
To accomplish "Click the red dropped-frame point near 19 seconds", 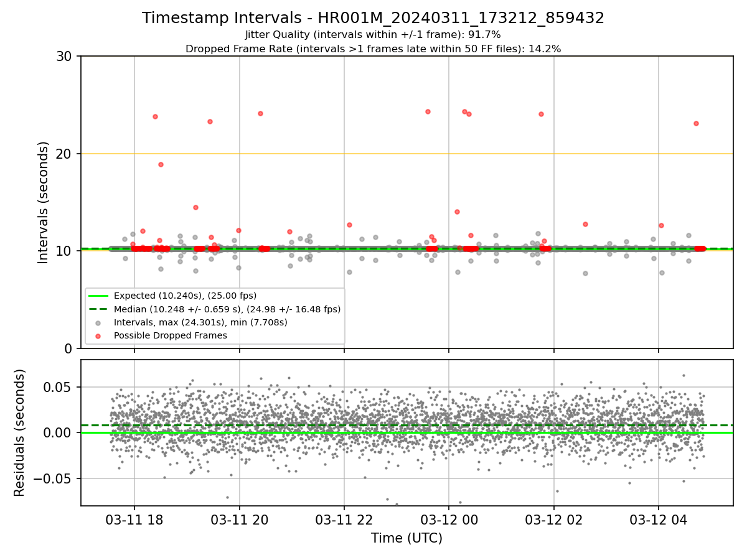I will (161, 164).
